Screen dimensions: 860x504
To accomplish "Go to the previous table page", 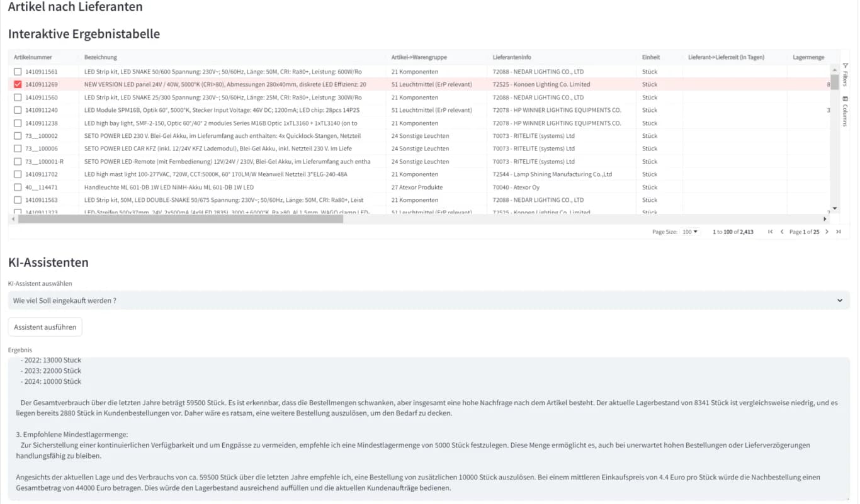I will tap(782, 232).
